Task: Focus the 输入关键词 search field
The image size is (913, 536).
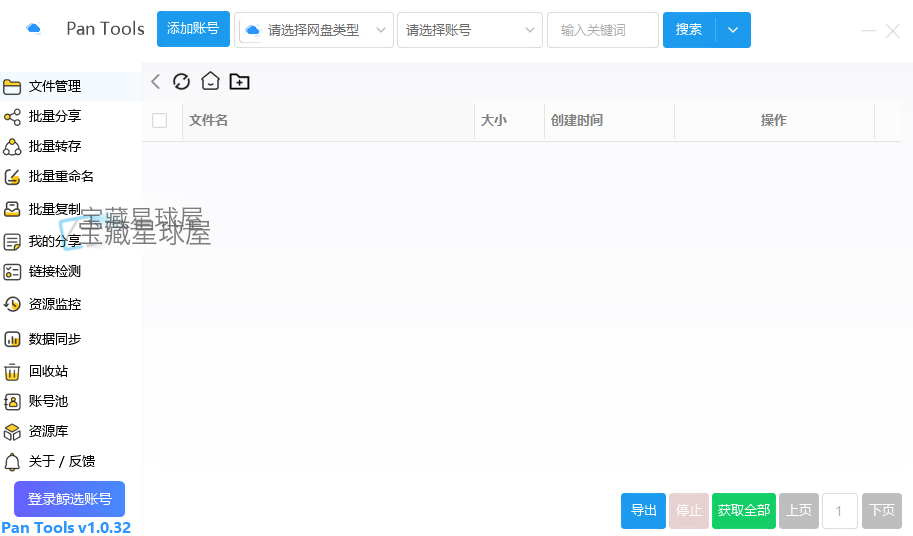Action: pos(603,30)
